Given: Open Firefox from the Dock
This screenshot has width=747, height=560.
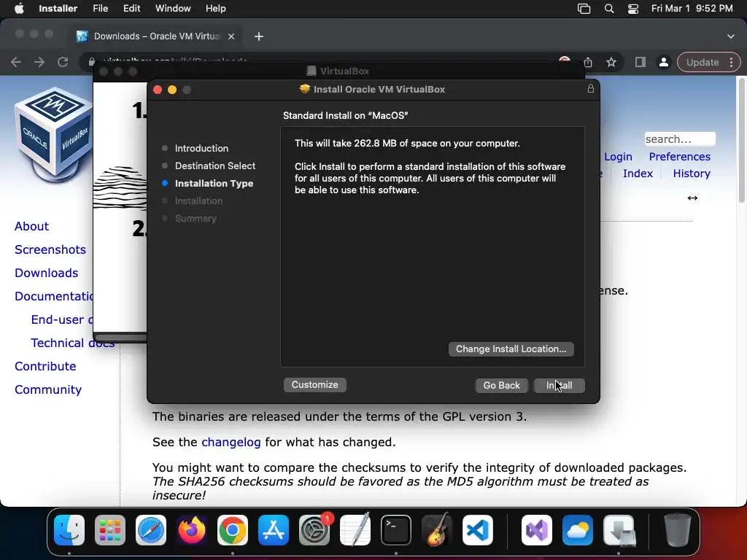Looking at the screenshot, I should pyautogui.click(x=192, y=530).
